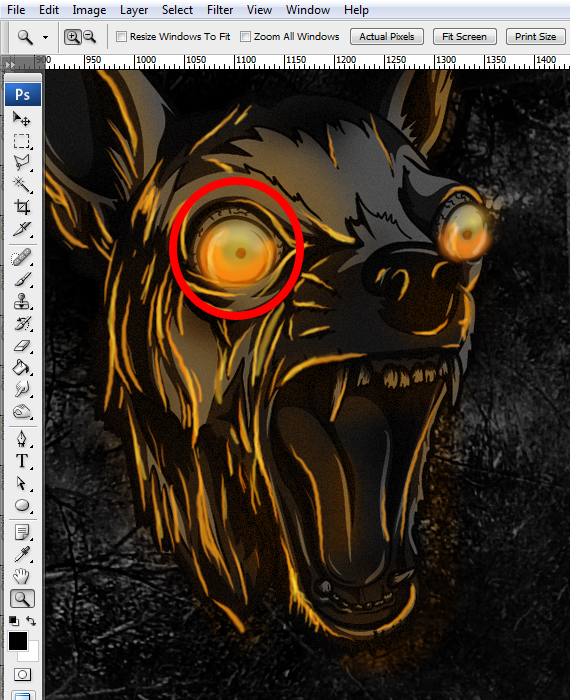Select the Clone Stamp tool
This screenshot has height=700, width=570.
(x=21, y=301)
